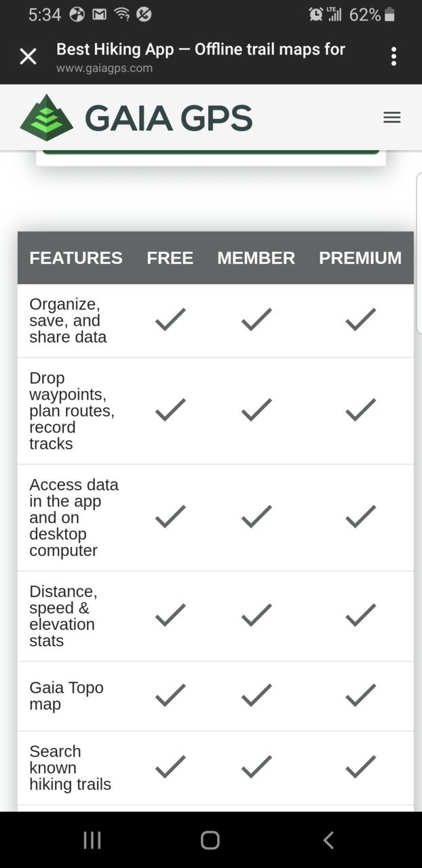Select the MEMBER column header
422x868 pixels.
[x=256, y=258]
